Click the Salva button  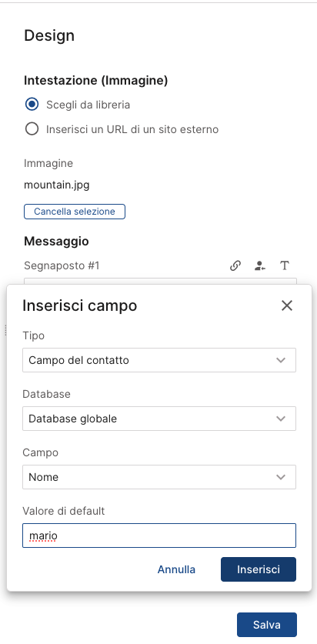point(266,625)
